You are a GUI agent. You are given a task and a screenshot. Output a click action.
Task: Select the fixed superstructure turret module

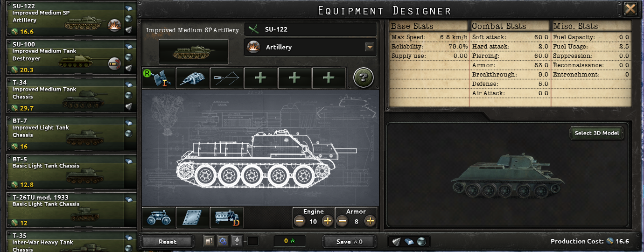[193, 78]
